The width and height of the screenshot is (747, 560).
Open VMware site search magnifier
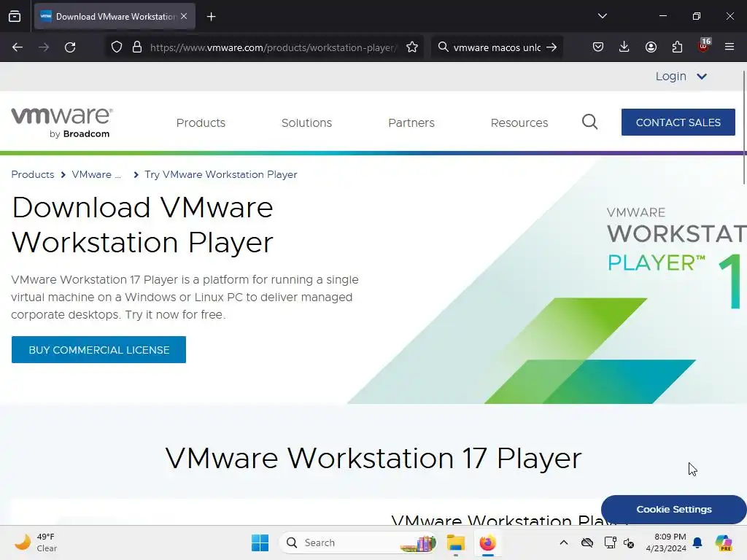click(589, 122)
